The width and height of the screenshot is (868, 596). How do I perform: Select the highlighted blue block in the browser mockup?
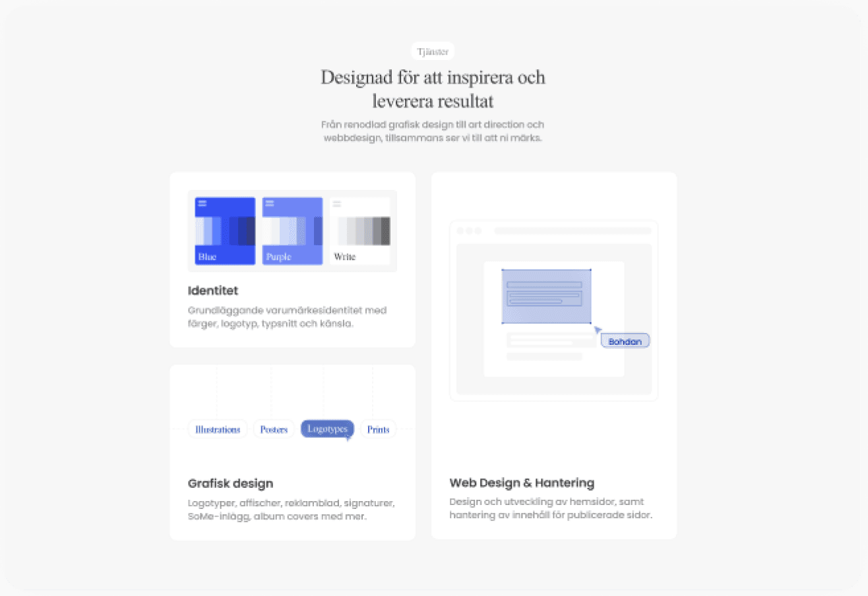[x=546, y=295]
